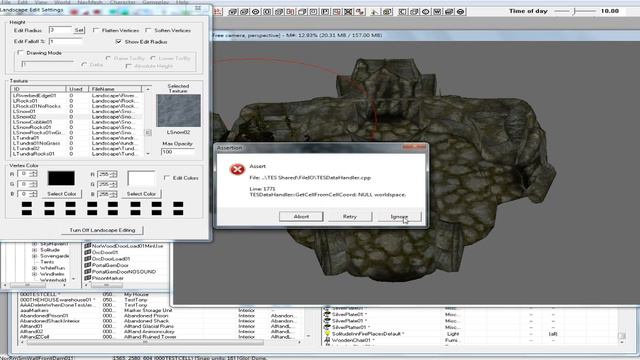
Task: Select the Winterhold tree item
Action: 53,280
